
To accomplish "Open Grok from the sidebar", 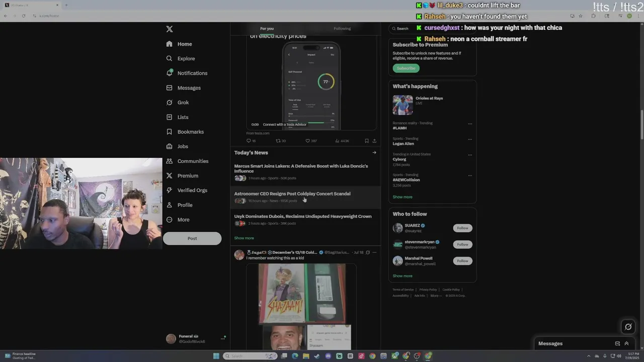I will [178, 103].
